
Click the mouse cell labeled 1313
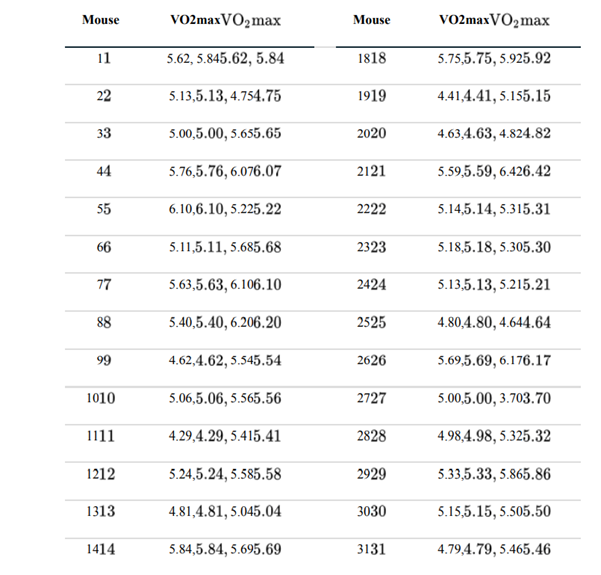101,511
